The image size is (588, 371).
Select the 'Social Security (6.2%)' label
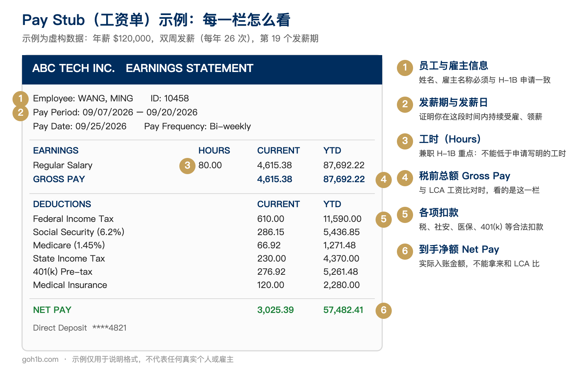pyautogui.click(x=79, y=232)
